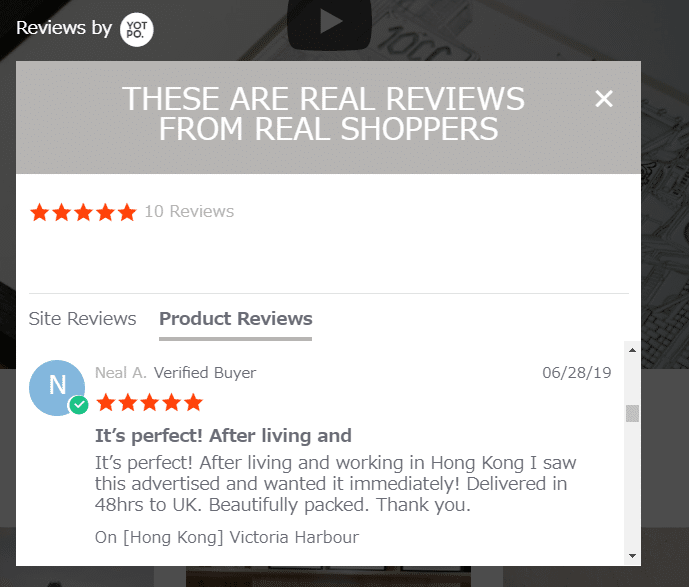The image size is (689, 587).
Task: Click the 'It's perfect! After living and' title
Action: coord(223,436)
